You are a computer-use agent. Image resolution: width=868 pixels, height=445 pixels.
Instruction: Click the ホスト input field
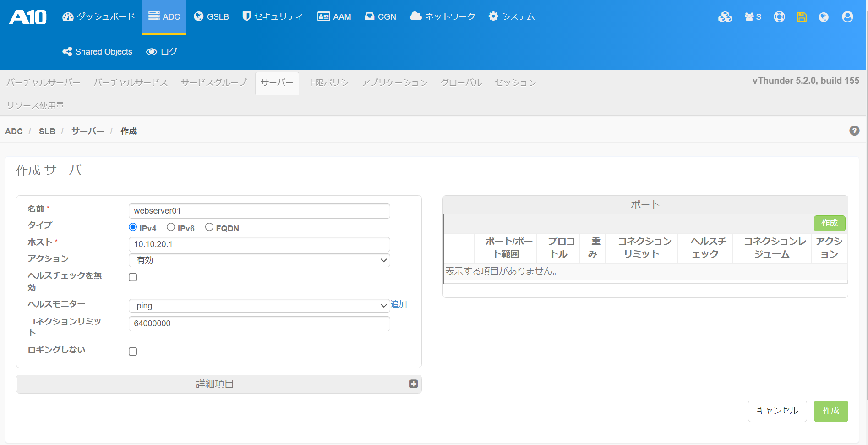(259, 244)
